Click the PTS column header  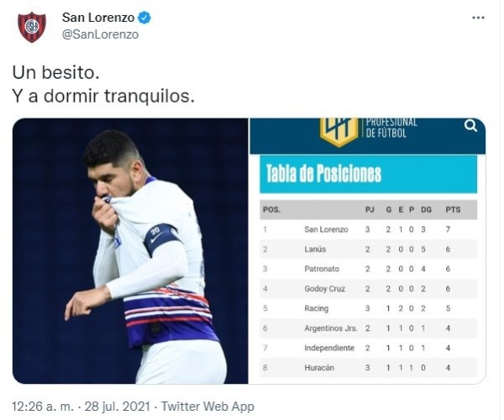point(453,209)
